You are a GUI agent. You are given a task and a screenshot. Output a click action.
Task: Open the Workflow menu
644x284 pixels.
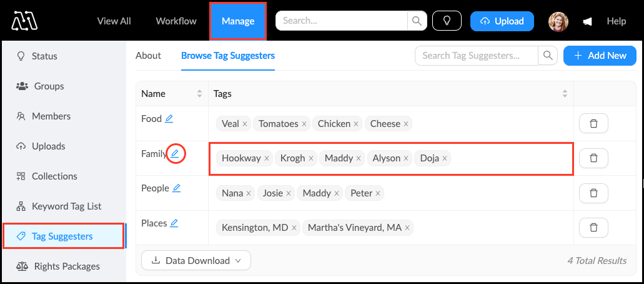coord(176,21)
